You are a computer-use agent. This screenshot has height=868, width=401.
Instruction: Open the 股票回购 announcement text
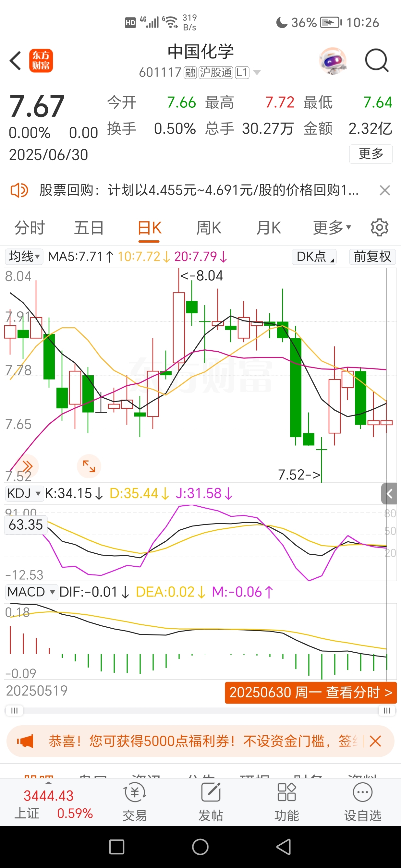click(199, 190)
